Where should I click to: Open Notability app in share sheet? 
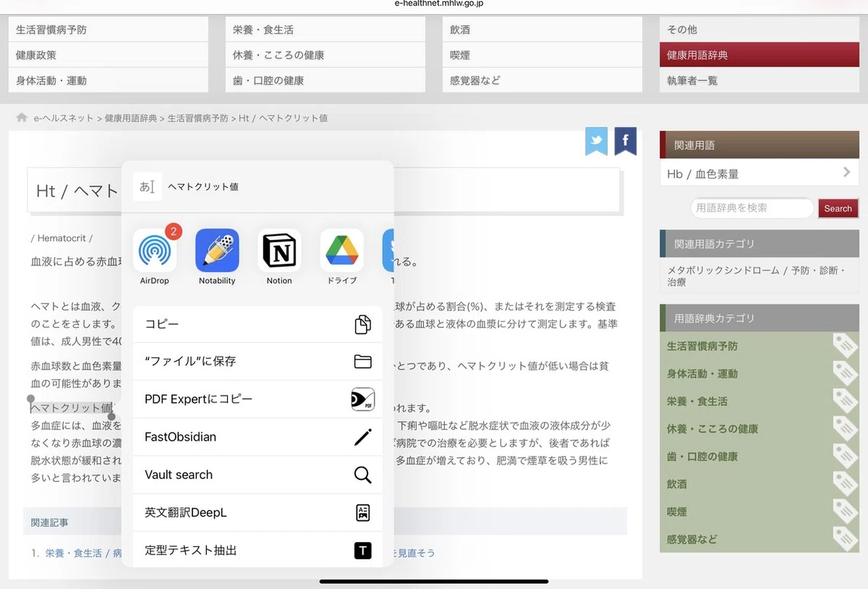point(217,250)
